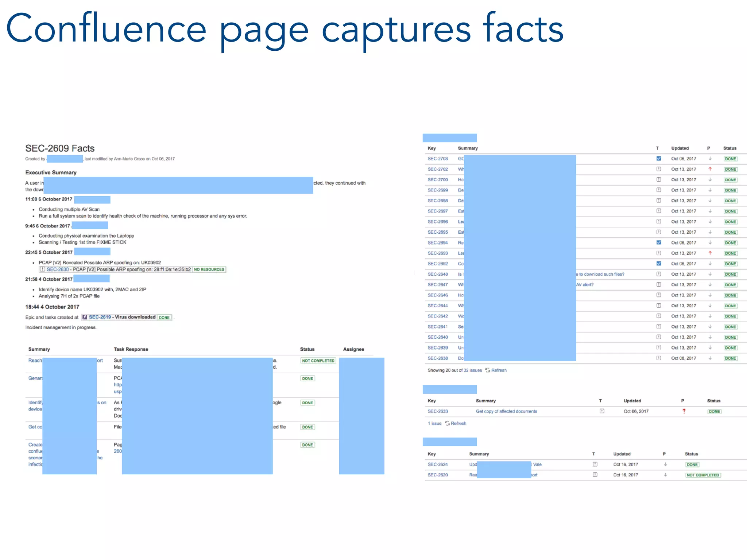Image resolution: width=747 pixels, height=560 pixels.
Task: Click the issue type icon in SEC-2638 row
Action: click(x=659, y=358)
